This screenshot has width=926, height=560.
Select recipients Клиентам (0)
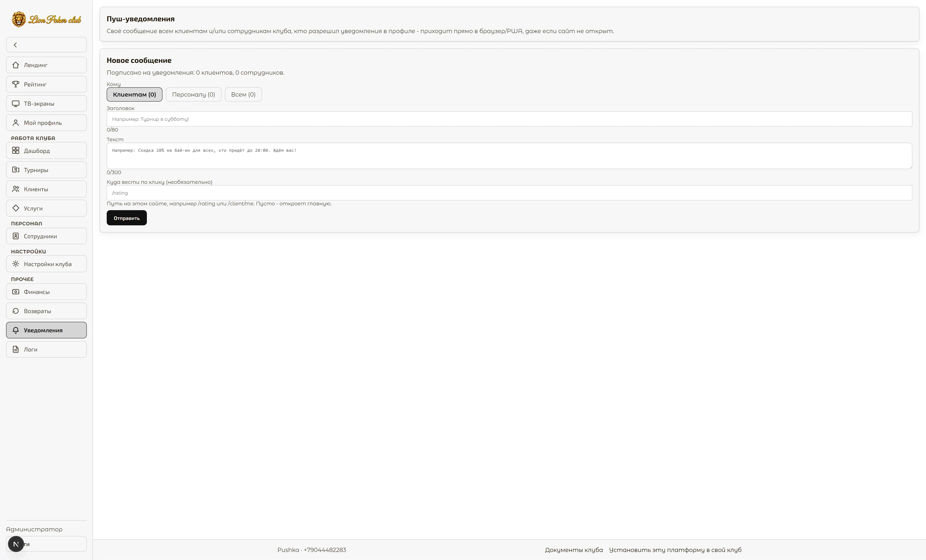coord(135,94)
